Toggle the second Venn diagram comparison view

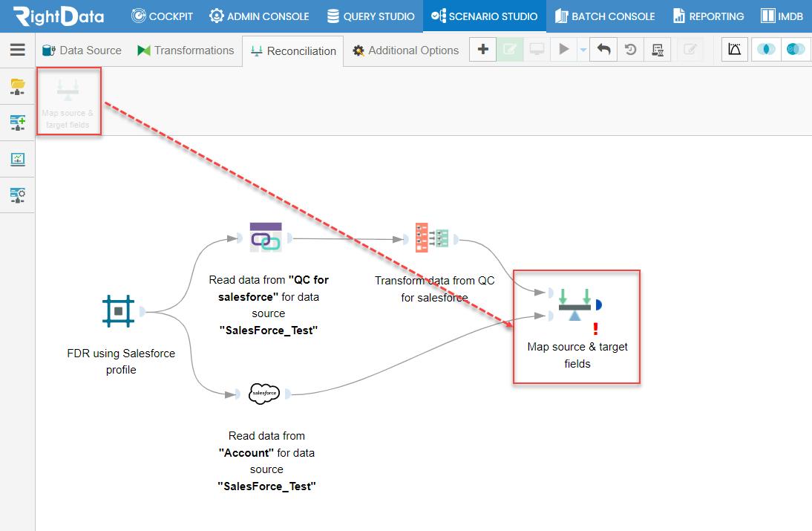795,51
